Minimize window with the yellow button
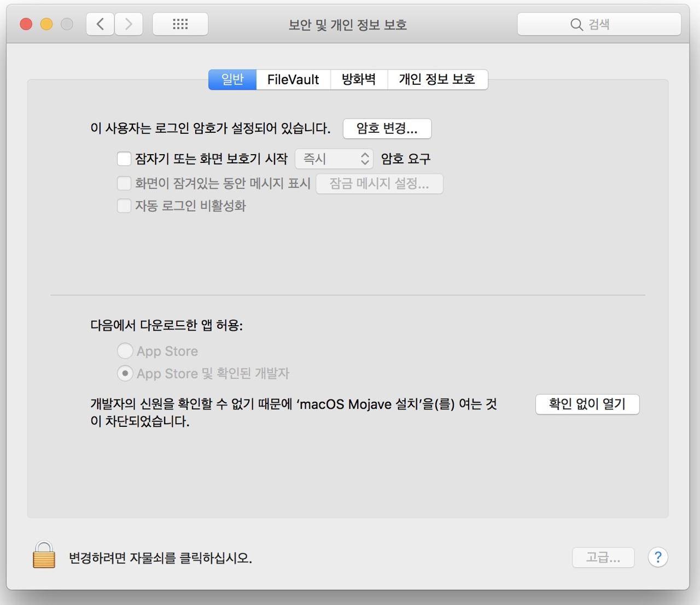 click(x=46, y=24)
